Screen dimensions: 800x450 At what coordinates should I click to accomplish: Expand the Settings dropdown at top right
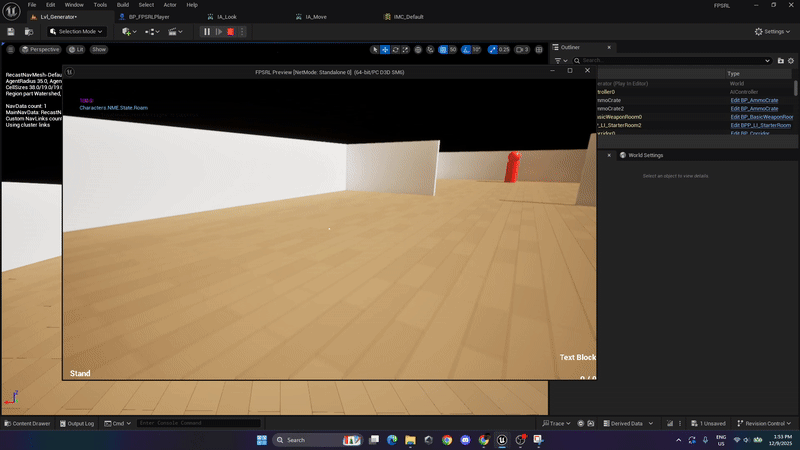click(x=773, y=32)
